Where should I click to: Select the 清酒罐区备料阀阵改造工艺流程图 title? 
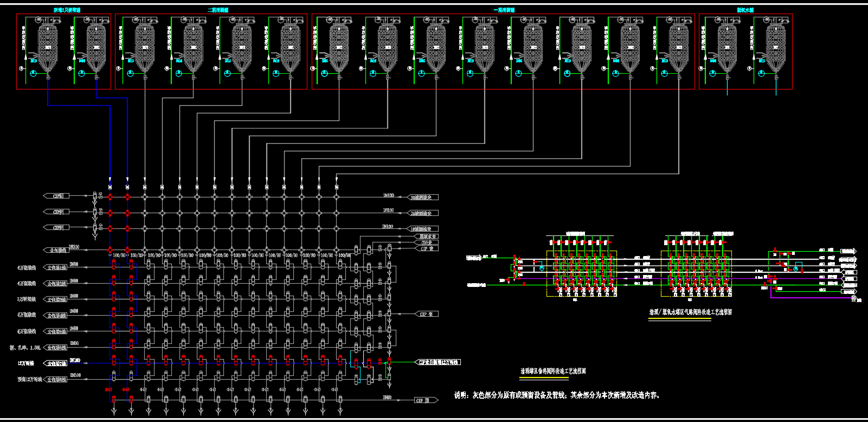pyautogui.click(x=553, y=371)
